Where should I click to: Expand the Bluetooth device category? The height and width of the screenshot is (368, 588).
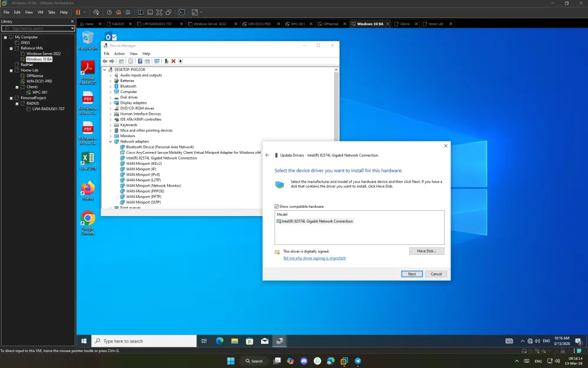click(110, 87)
